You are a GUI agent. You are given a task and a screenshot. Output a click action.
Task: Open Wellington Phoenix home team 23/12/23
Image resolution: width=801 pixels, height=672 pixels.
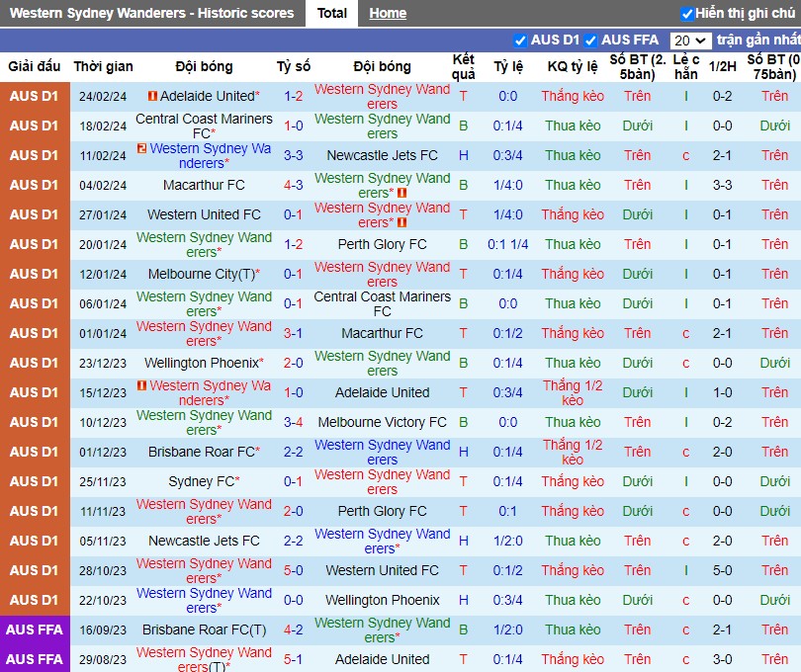pos(202,363)
